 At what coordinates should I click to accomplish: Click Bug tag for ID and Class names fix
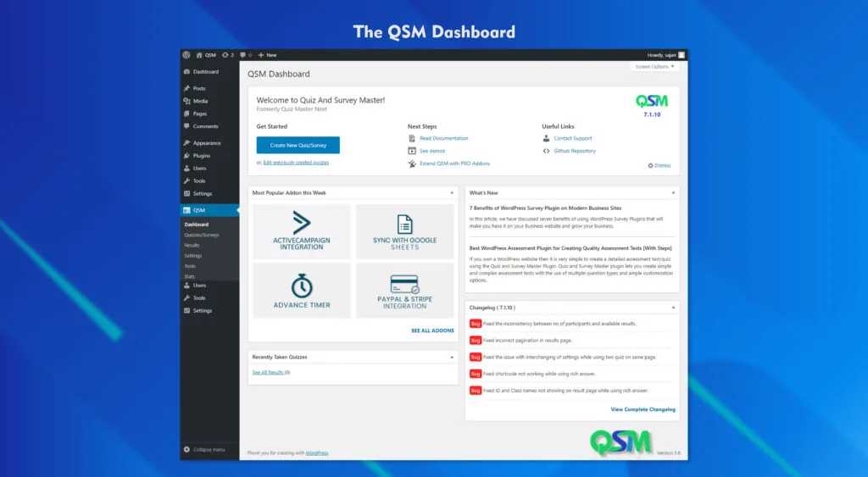(x=476, y=390)
